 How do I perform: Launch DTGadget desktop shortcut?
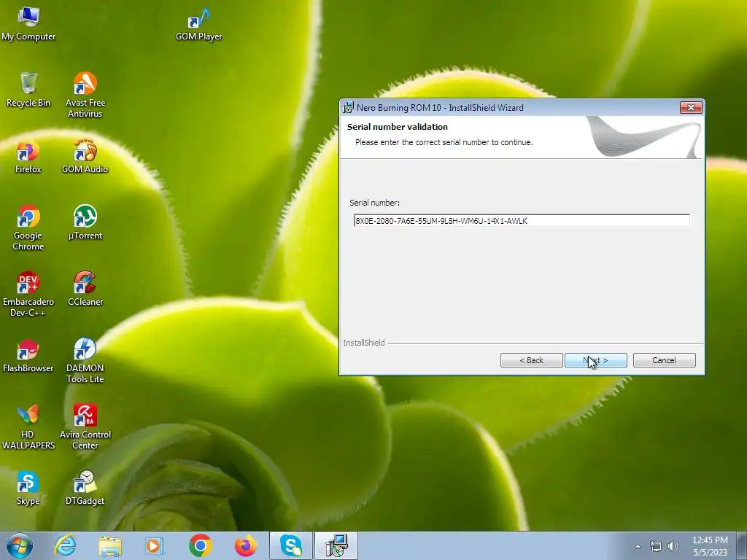coord(85,488)
